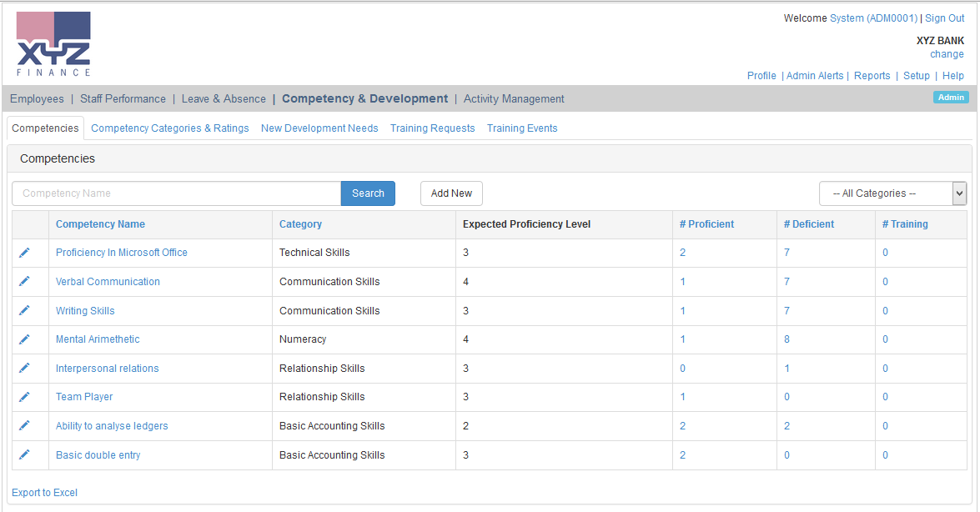Sort by Competency Name column header

[x=100, y=224]
